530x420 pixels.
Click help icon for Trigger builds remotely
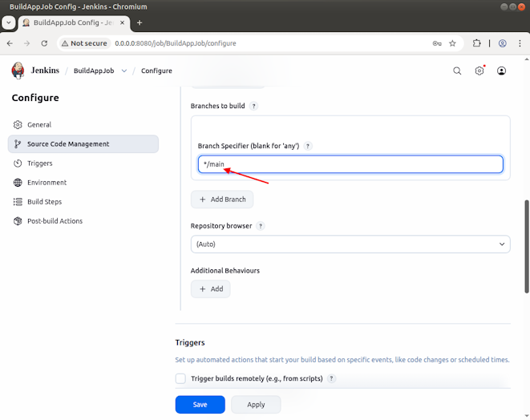tap(331, 378)
